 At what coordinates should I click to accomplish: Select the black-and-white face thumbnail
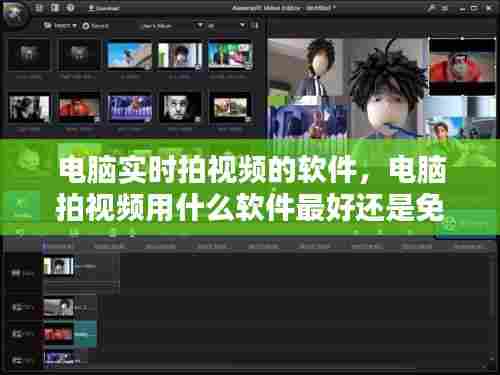(180, 109)
